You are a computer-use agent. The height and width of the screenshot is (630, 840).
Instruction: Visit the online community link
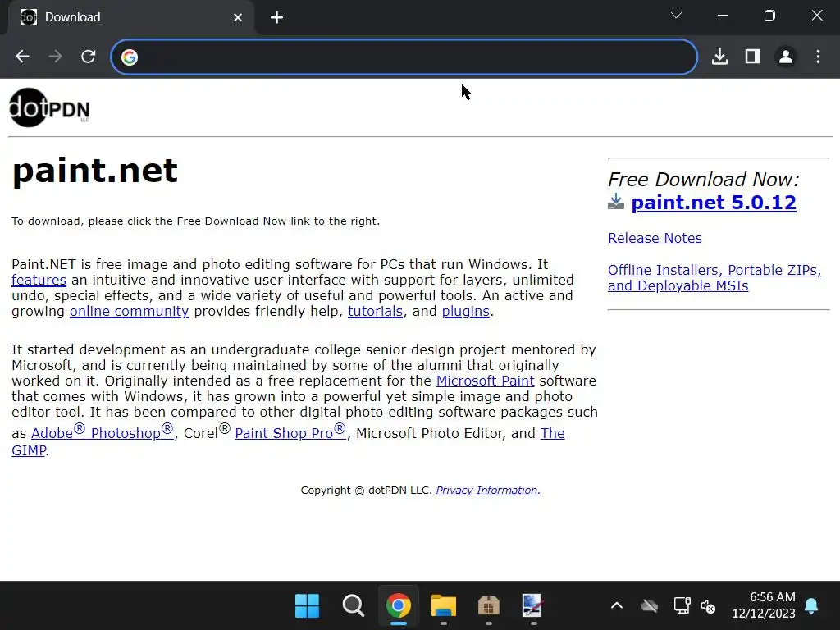click(129, 311)
